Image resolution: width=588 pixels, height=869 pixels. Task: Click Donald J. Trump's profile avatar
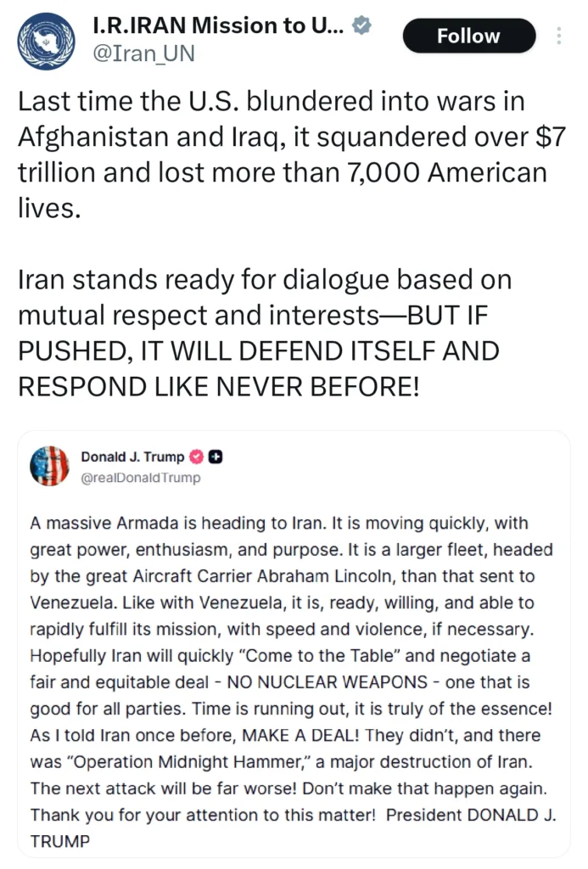point(49,466)
